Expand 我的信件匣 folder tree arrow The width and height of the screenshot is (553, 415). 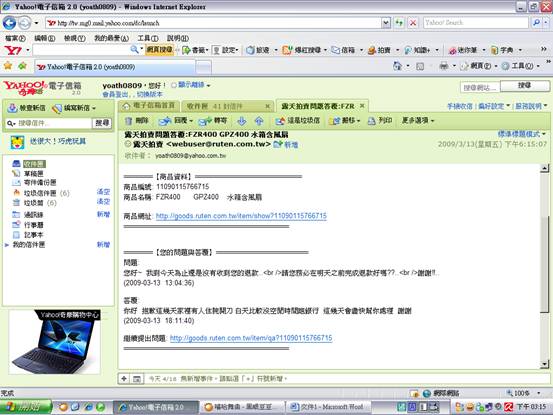point(6,245)
